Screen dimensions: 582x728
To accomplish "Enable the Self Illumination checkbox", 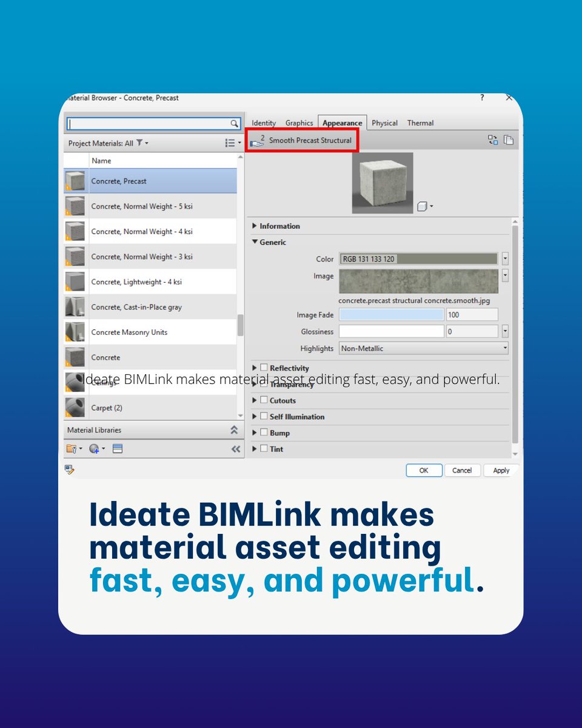I will click(x=264, y=416).
